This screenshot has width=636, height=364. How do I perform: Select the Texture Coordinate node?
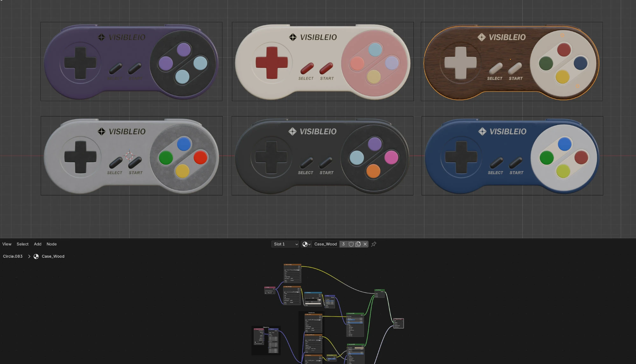(x=259, y=337)
